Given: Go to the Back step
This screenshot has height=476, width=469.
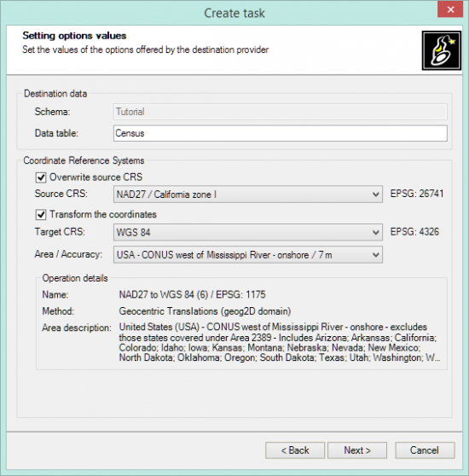Looking at the screenshot, I should point(295,450).
